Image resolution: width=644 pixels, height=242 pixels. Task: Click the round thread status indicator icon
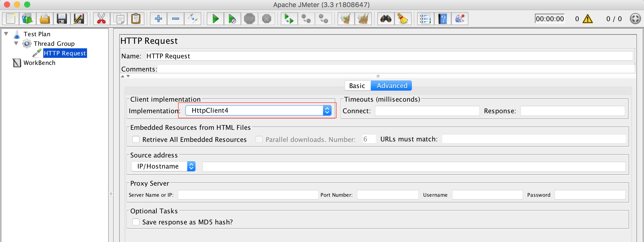pyautogui.click(x=635, y=19)
